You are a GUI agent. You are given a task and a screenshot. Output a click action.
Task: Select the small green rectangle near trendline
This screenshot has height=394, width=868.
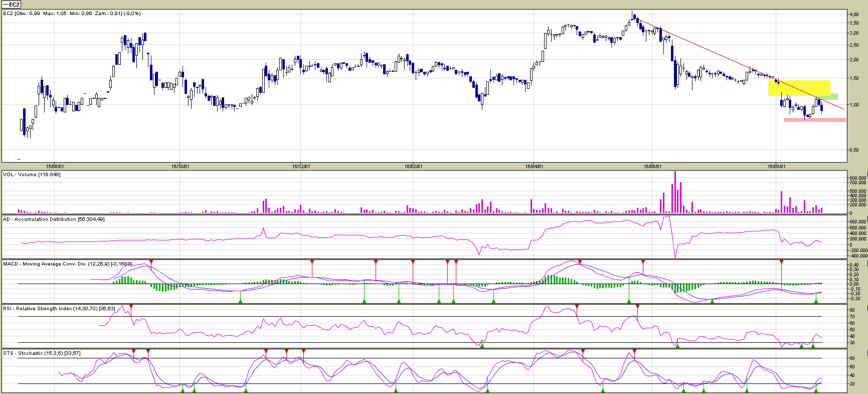(833, 96)
